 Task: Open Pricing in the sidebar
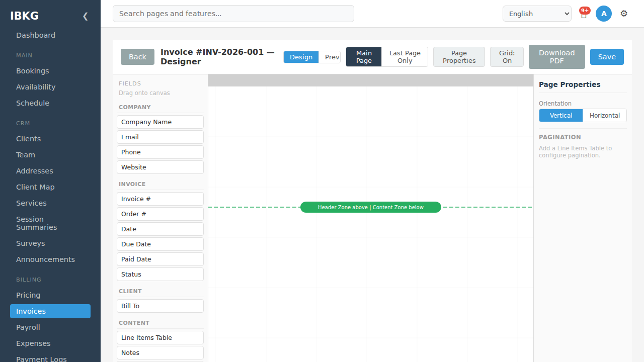50,295
